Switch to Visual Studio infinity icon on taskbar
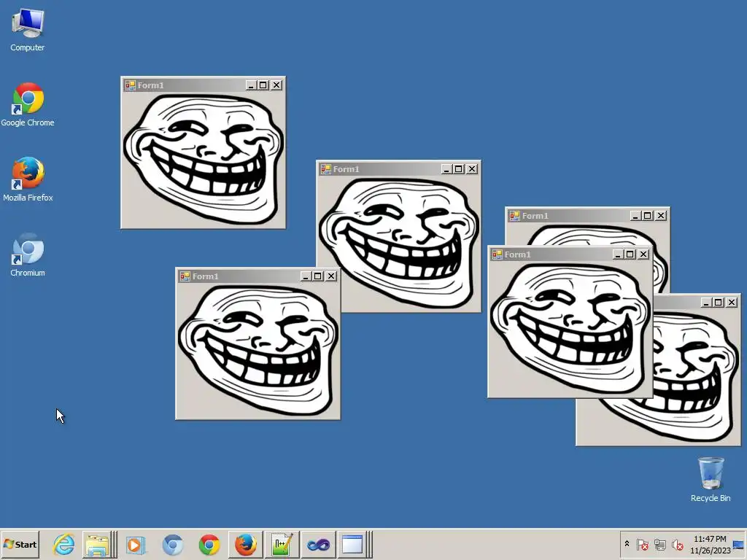The height and width of the screenshot is (560, 747). [319, 544]
